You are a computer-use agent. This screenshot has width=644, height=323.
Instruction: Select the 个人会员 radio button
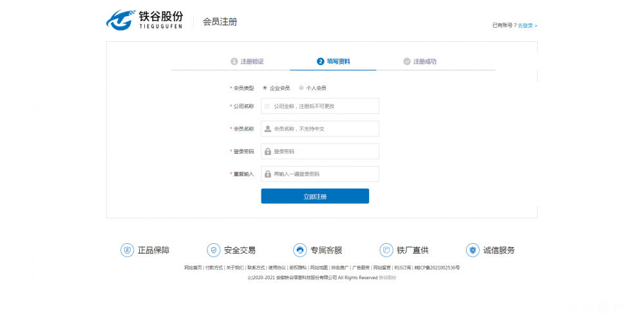301,88
